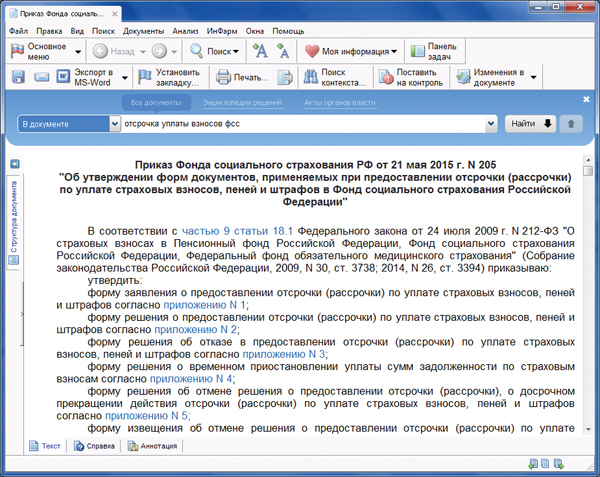Send document by email envelope icon

point(42,77)
